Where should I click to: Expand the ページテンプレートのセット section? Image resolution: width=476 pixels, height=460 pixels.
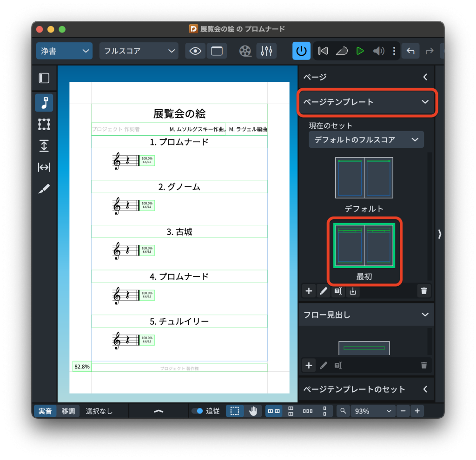tap(424, 389)
